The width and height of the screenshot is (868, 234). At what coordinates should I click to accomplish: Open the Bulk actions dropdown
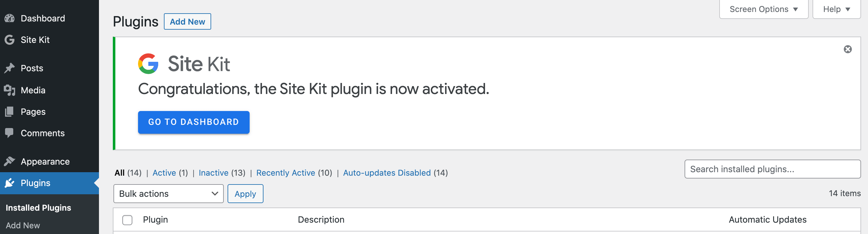168,194
